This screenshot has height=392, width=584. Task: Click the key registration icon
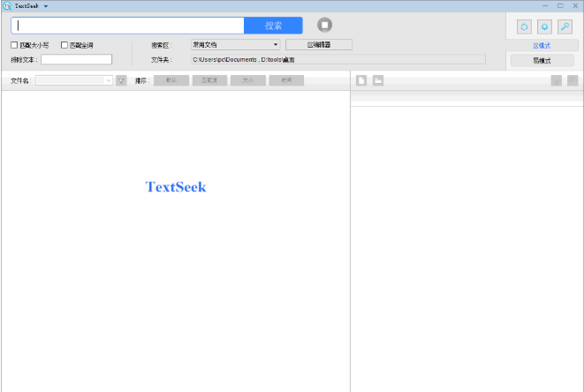click(x=565, y=26)
